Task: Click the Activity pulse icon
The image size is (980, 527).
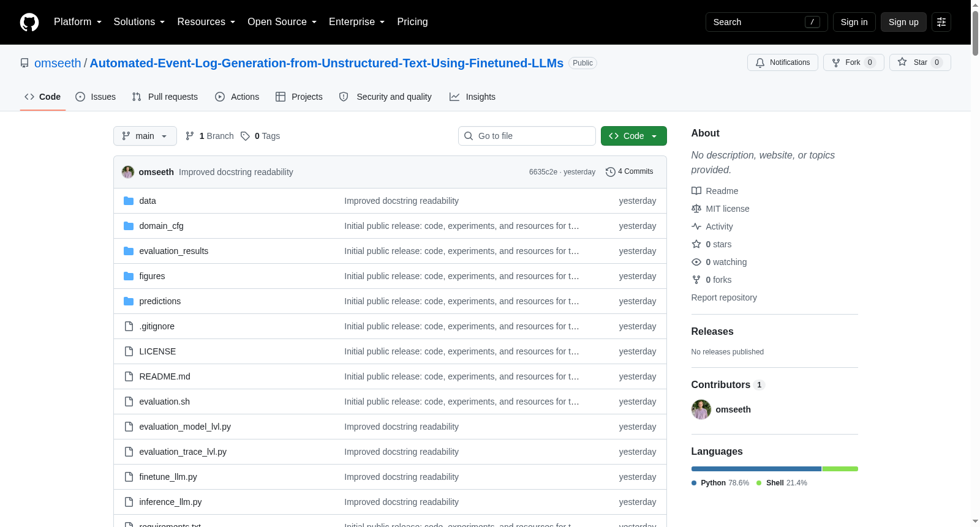Action: pyautogui.click(x=696, y=226)
